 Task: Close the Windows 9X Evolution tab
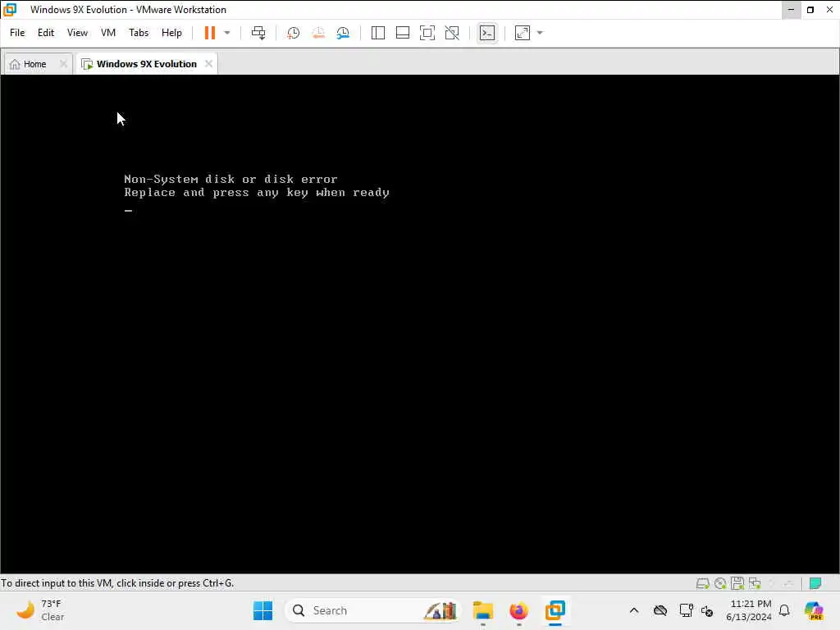[x=208, y=64]
